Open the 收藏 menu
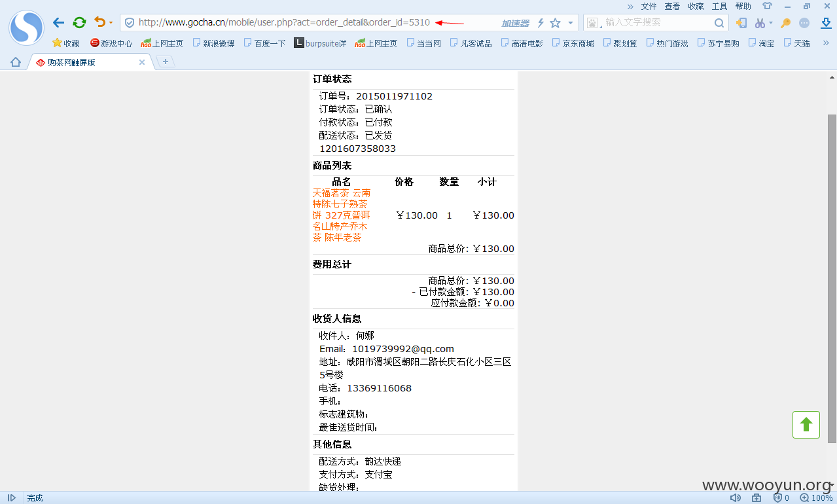Viewport: 837px width, 504px height. point(696,6)
